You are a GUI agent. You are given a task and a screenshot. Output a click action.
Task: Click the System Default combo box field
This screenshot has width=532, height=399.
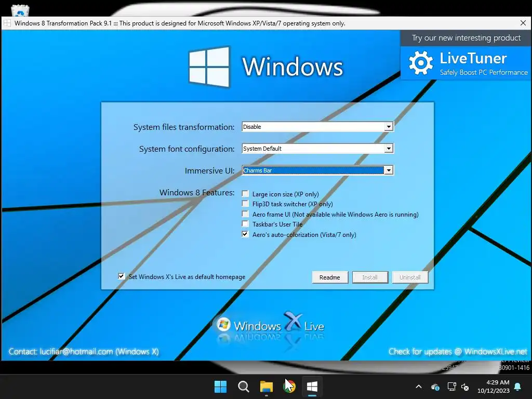pos(317,148)
